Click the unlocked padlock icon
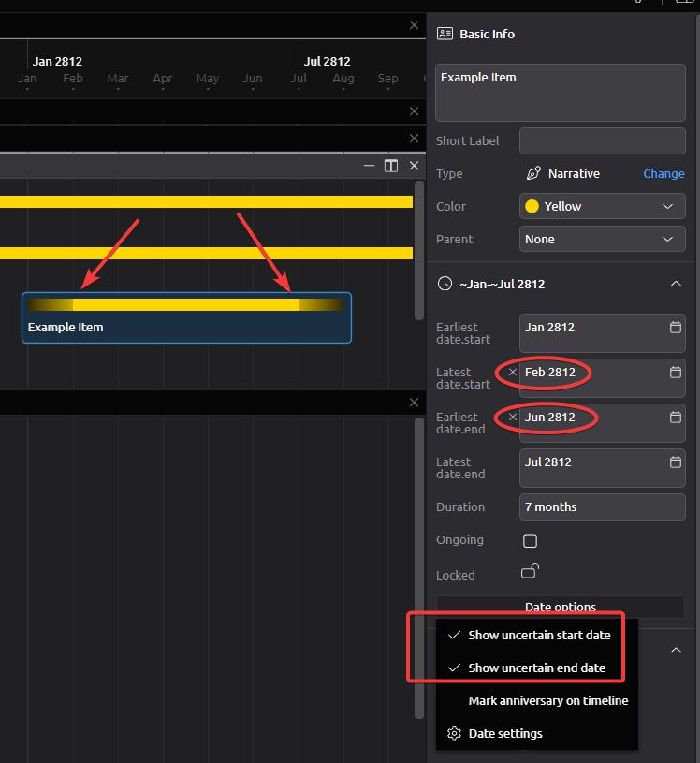This screenshot has height=763, width=700. [530, 571]
